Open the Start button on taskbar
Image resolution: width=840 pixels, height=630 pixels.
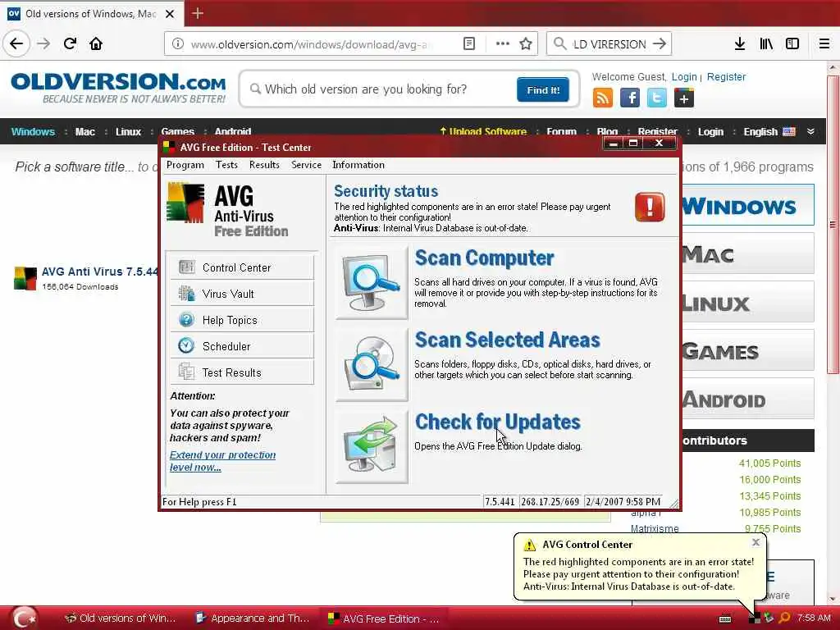coord(25,618)
